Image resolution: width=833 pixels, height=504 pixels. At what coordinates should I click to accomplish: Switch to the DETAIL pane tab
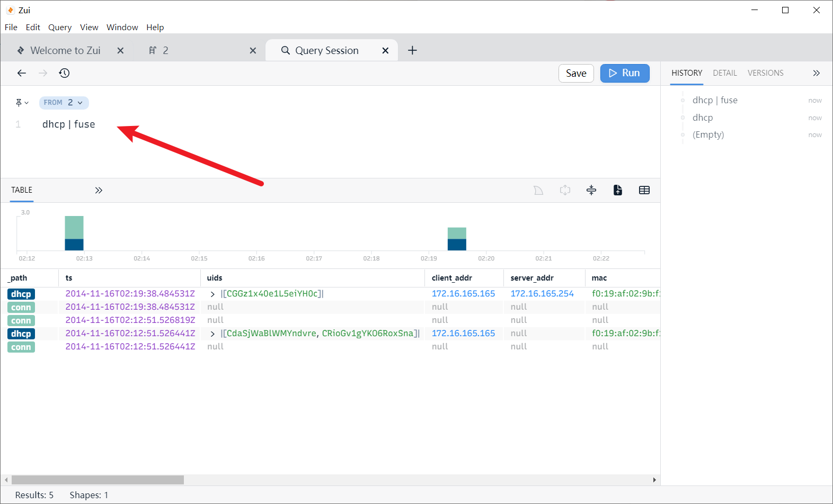[725, 73]
